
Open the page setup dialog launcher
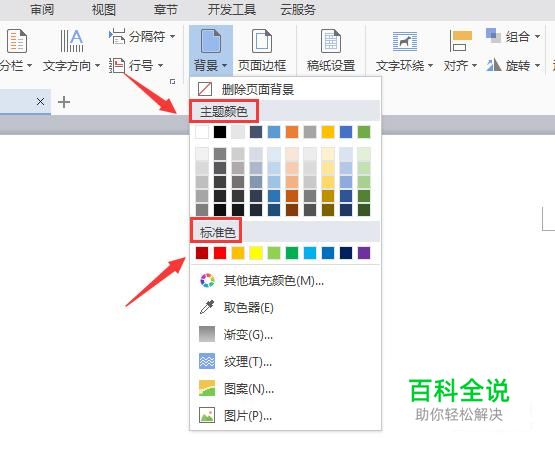pyautogui.click(x=172, y=82)
